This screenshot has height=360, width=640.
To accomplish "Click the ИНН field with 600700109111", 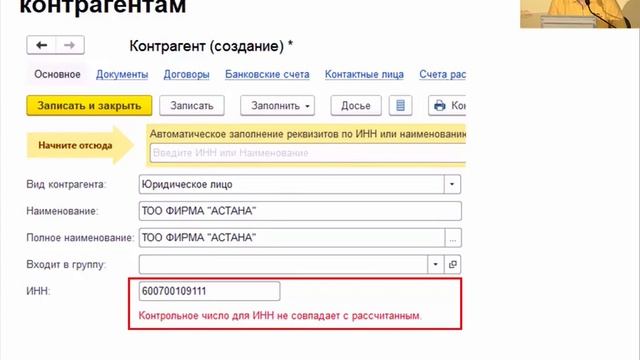I will tap(209, 291).
